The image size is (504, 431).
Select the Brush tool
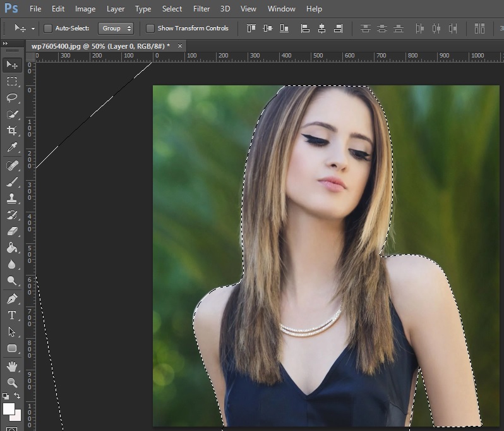pos(12,182)
